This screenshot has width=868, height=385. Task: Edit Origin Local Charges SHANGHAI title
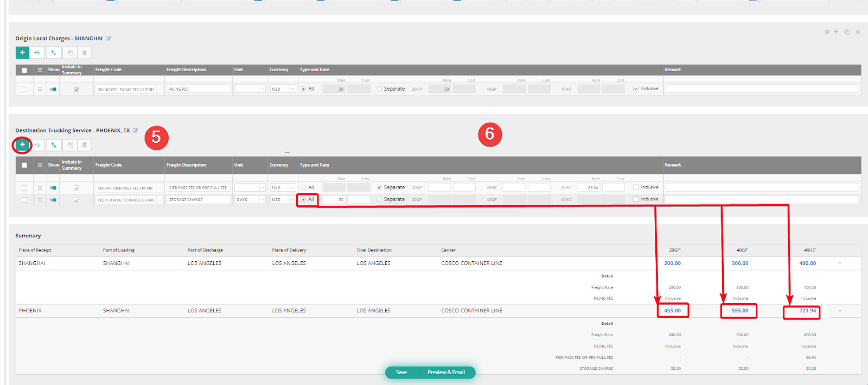click(x=108, y=39)
